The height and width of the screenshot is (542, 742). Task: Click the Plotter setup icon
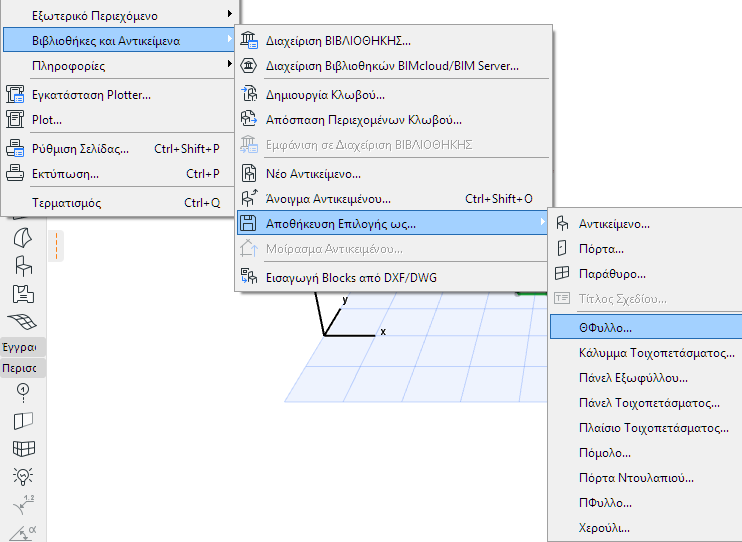(15, 94)
